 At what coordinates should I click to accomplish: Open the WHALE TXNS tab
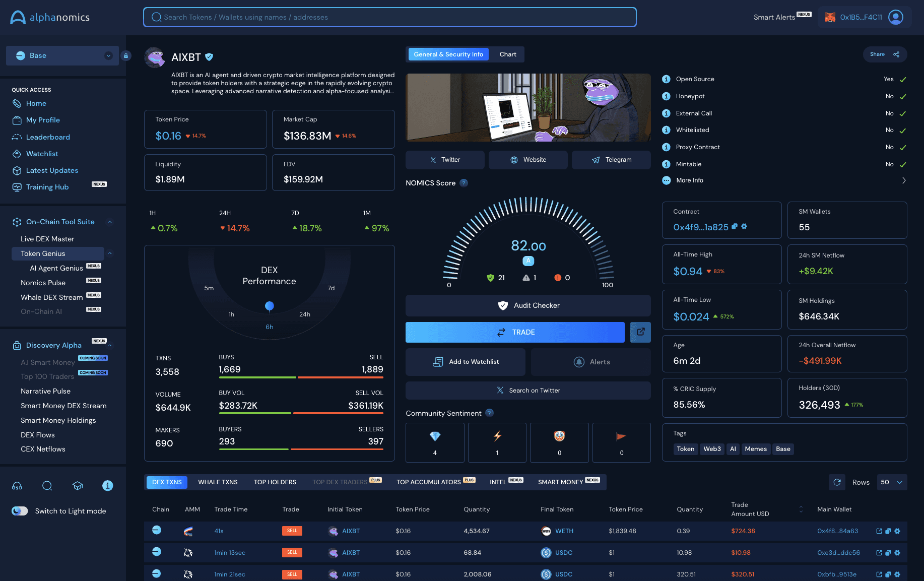[218, 482]
